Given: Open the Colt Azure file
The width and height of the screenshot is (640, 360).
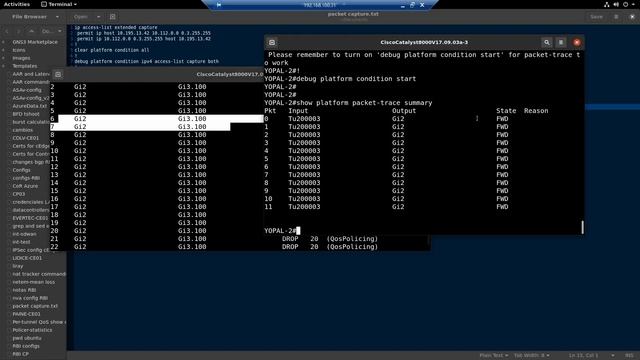Looking at the screenshot, I should click(25, 186).
